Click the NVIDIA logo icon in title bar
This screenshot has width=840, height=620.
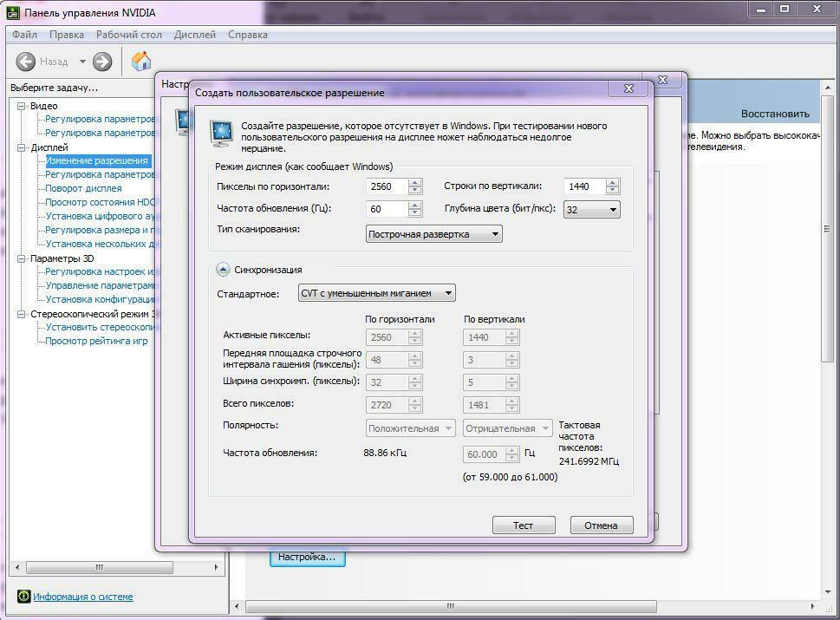[x=13, y=12]
